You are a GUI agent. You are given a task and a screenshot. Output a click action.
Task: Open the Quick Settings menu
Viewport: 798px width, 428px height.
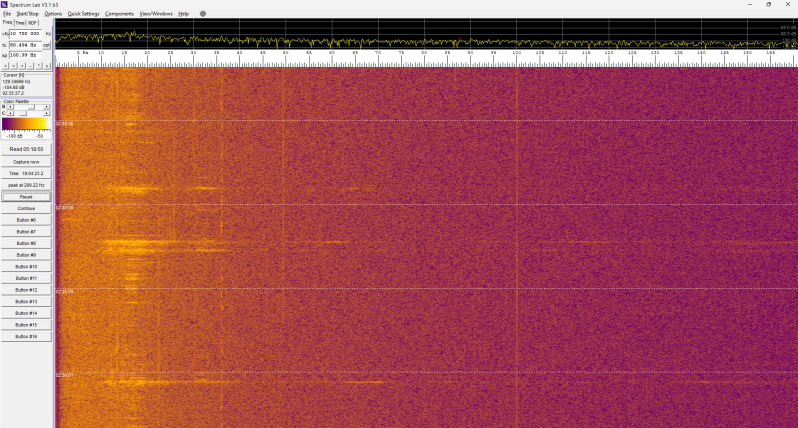tap(83, 14)
